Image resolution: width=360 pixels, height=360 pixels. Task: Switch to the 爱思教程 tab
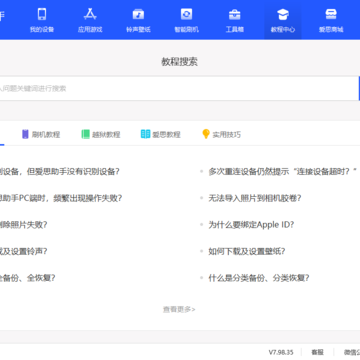click(161, 134)
